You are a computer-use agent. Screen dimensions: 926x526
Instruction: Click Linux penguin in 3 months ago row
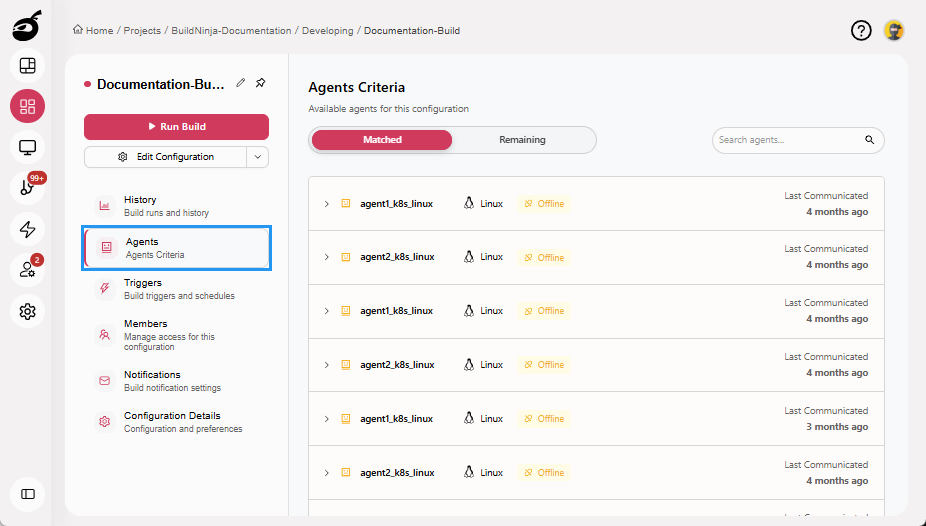point(469,419)
